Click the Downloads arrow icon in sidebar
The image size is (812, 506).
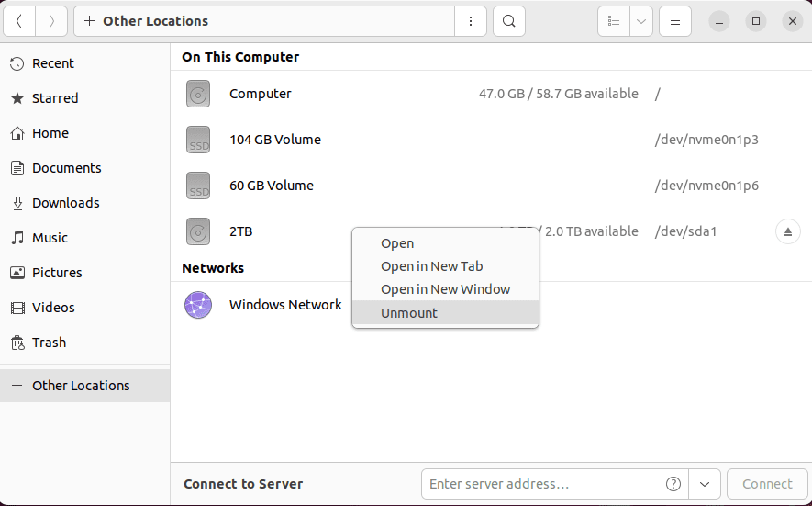tap(17, 203)
